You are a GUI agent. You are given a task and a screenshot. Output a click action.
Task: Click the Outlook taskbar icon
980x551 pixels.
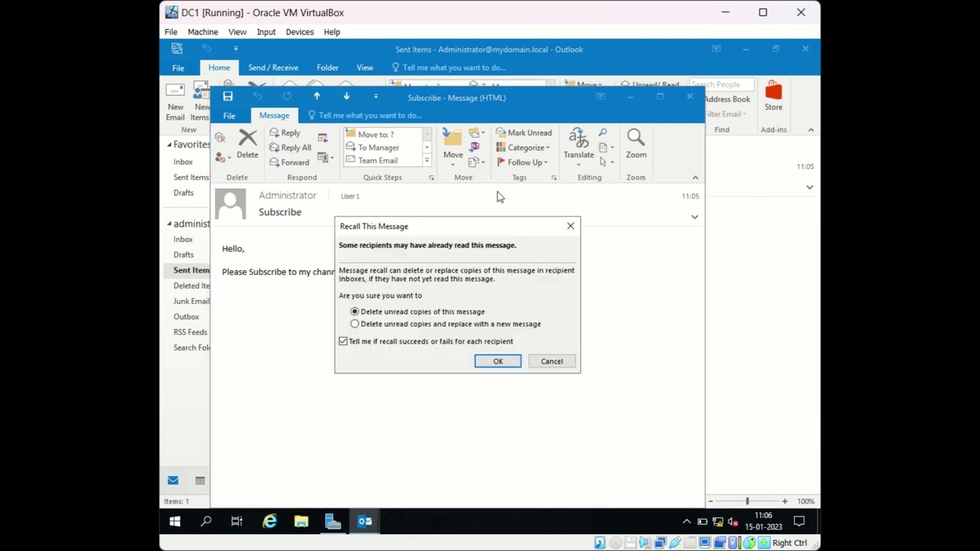pyautogui.click(x=364, y=522)
